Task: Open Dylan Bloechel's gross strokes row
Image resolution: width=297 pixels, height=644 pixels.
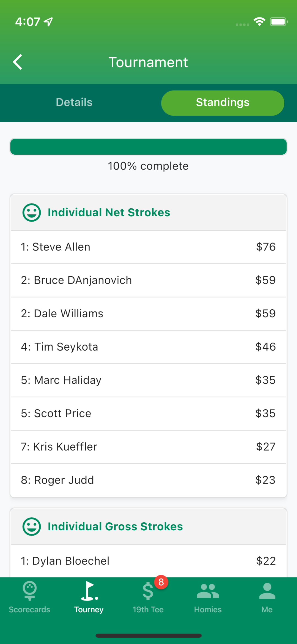Action: [x=148, y=561]
